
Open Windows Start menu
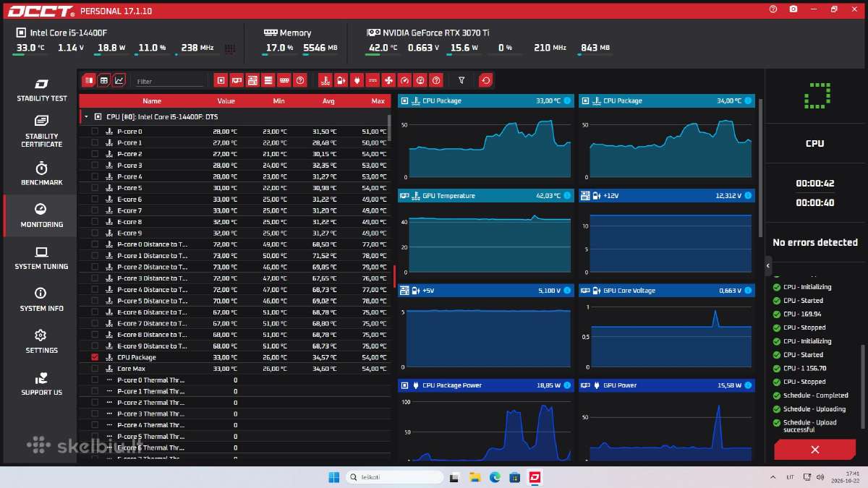coord(333,477)
